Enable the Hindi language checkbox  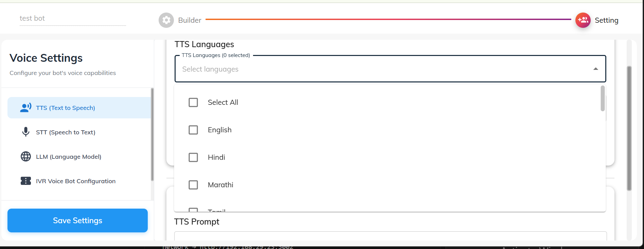pos(193,157)
